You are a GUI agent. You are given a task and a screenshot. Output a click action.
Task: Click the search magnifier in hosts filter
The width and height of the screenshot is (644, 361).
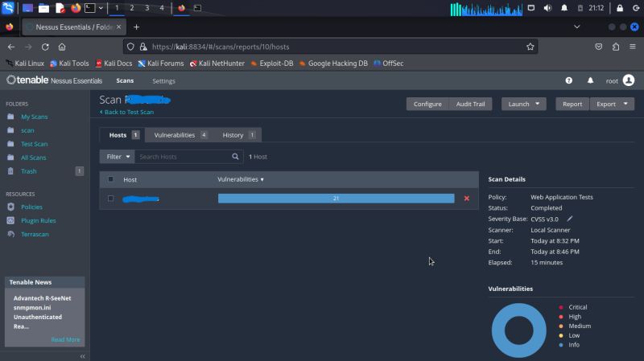(236, 157)
